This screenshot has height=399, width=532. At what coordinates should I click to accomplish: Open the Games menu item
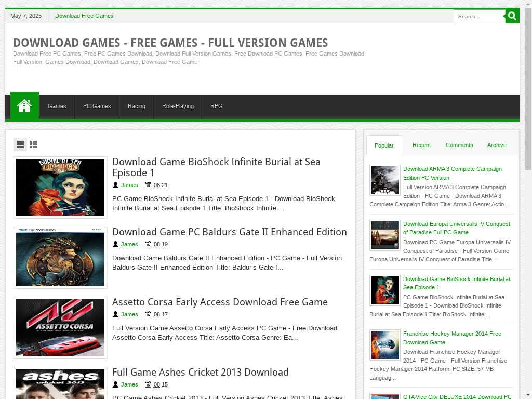[x=57, y=106]
